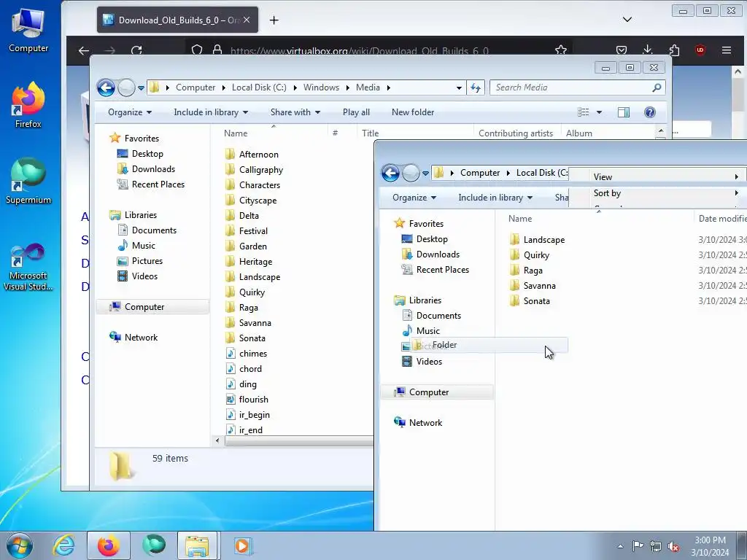The width and height of the screenshot is (747, 560).
Task: Go back in Firefox browser
Action: [x=84, y=50]
